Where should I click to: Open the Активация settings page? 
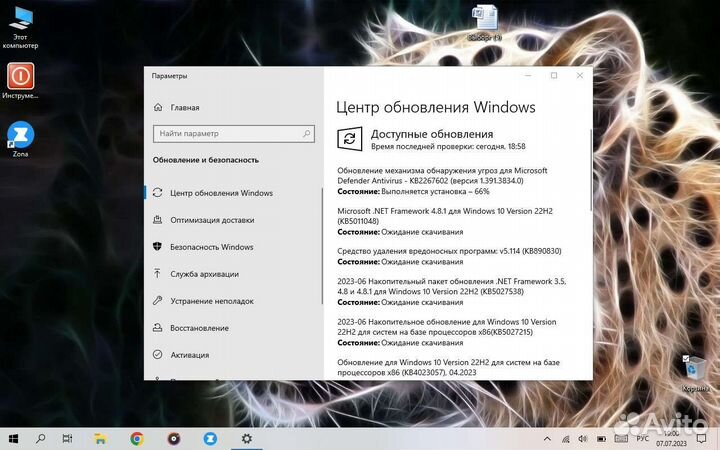[x=190, y=355]
